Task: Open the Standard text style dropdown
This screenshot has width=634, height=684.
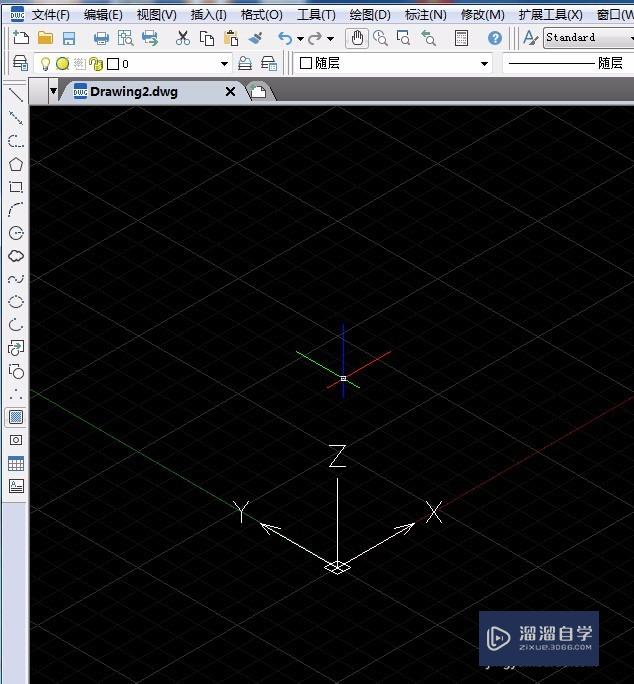Action: click(x=589, y=38)
